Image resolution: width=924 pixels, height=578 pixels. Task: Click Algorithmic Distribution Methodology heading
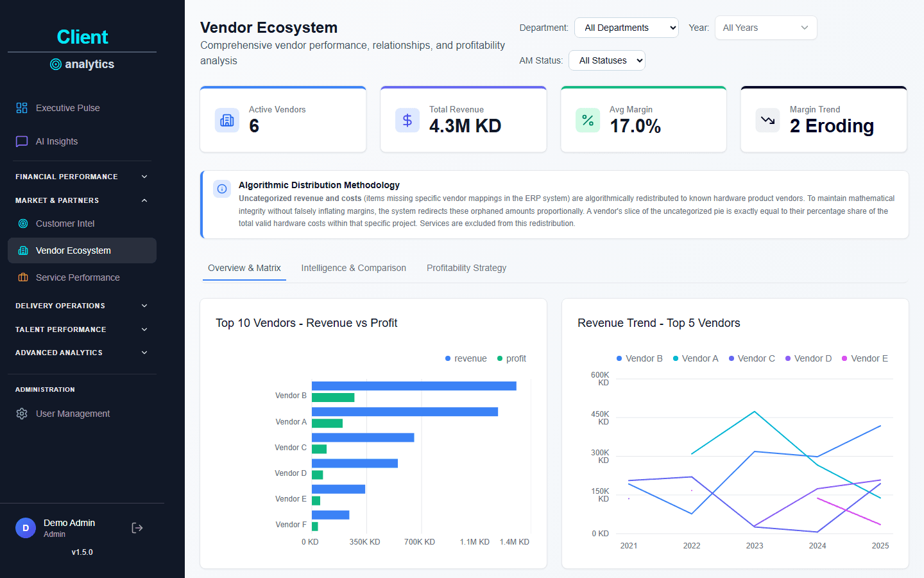click(319, 185)
